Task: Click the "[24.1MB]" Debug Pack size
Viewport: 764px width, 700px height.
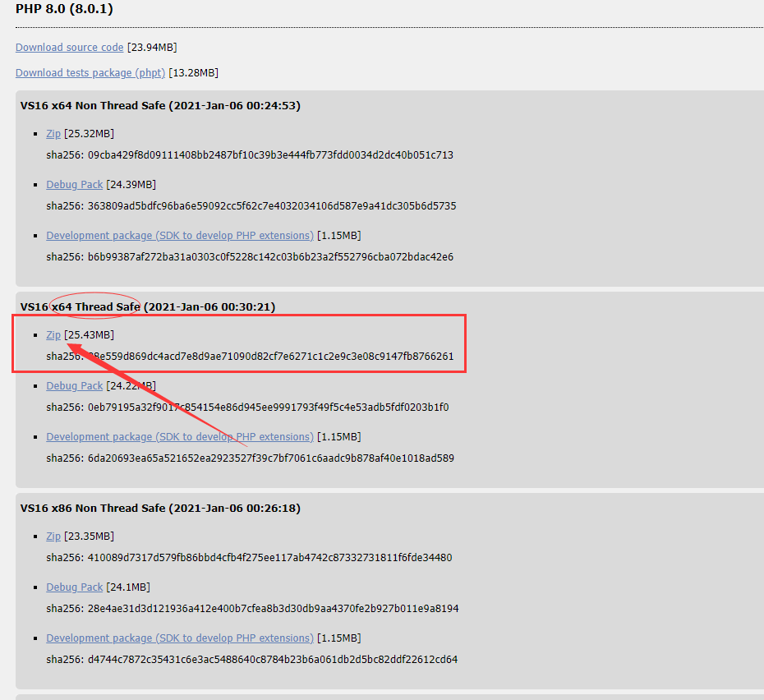Action: click(x=128, y=587)
